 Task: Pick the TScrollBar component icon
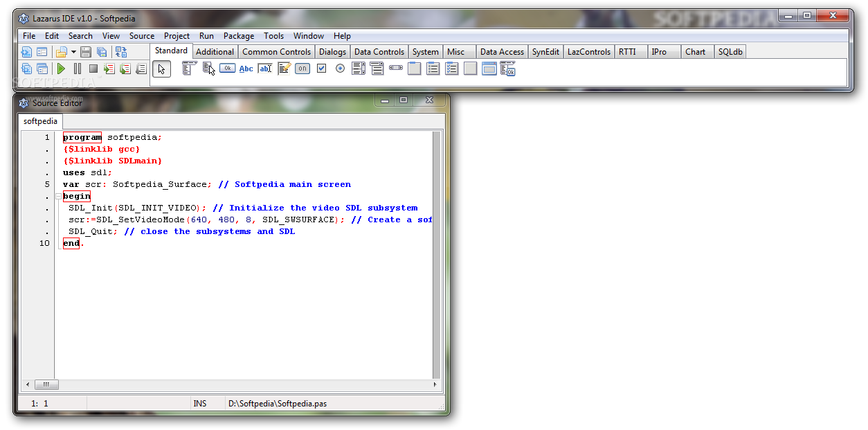(x=396, y=68)
